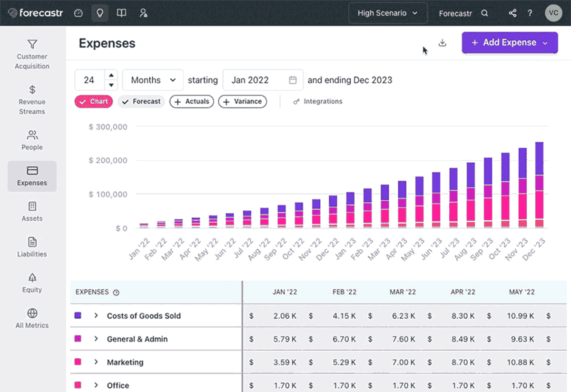
Task: Disable the Forecast toggle
Action: tap(141, 101)
